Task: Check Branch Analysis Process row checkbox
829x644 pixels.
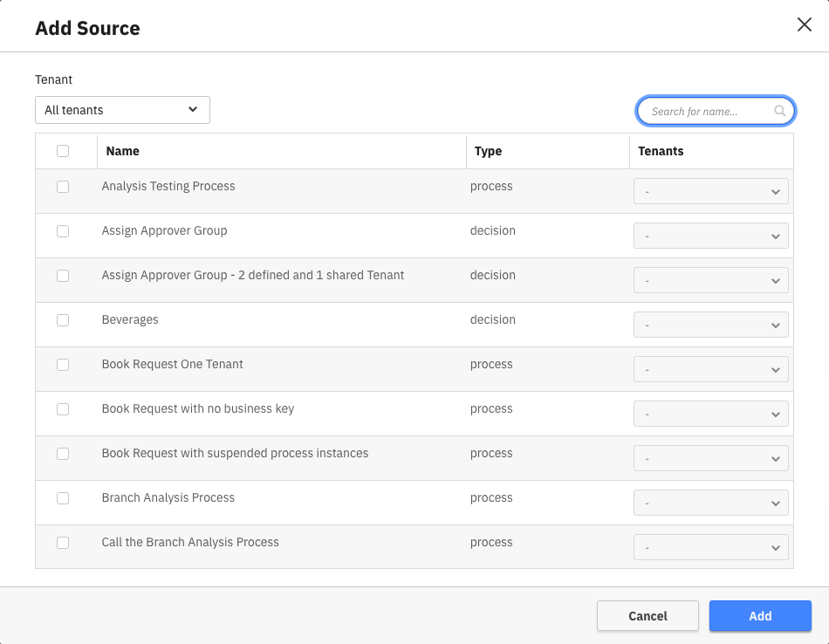Action: (x=63, y=498)
